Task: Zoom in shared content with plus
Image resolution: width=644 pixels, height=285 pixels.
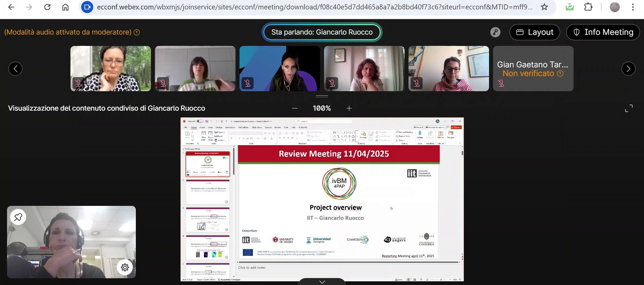Action: tap(349, 108)
